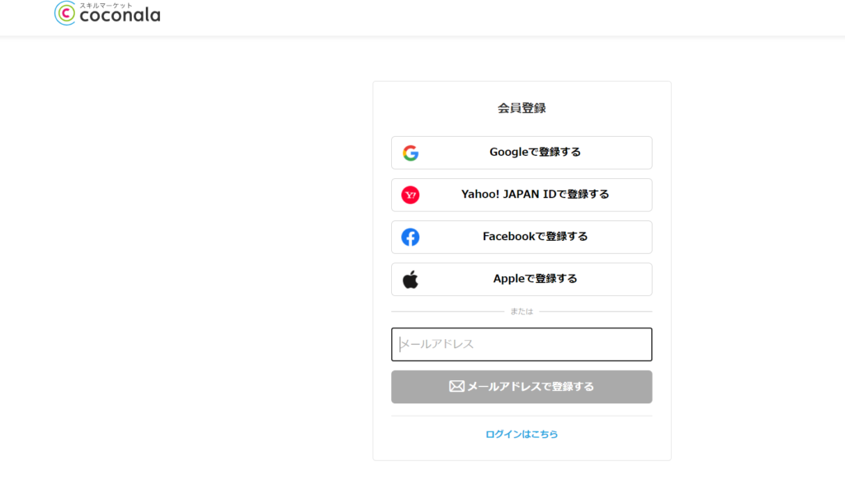Click the Google G icon

411,153
